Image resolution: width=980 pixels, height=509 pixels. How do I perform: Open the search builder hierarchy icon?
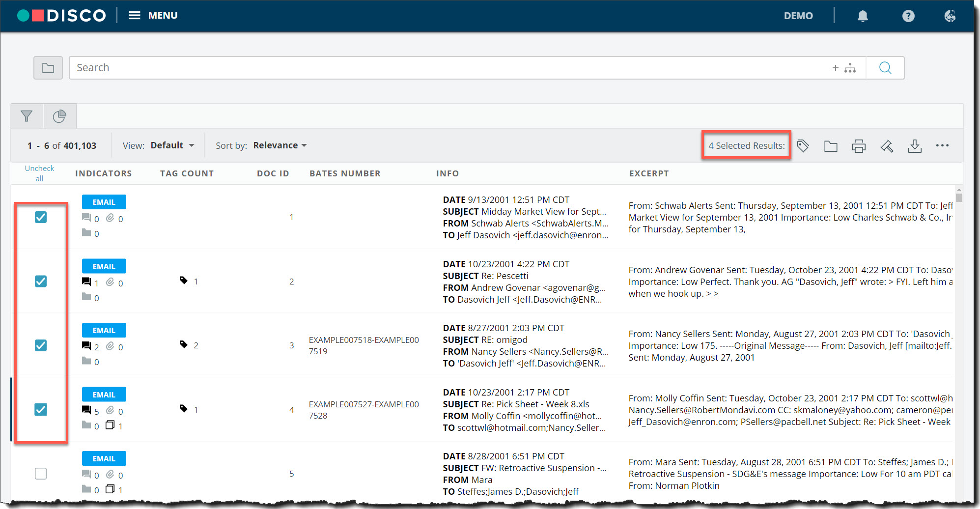[x=850, y=68]
